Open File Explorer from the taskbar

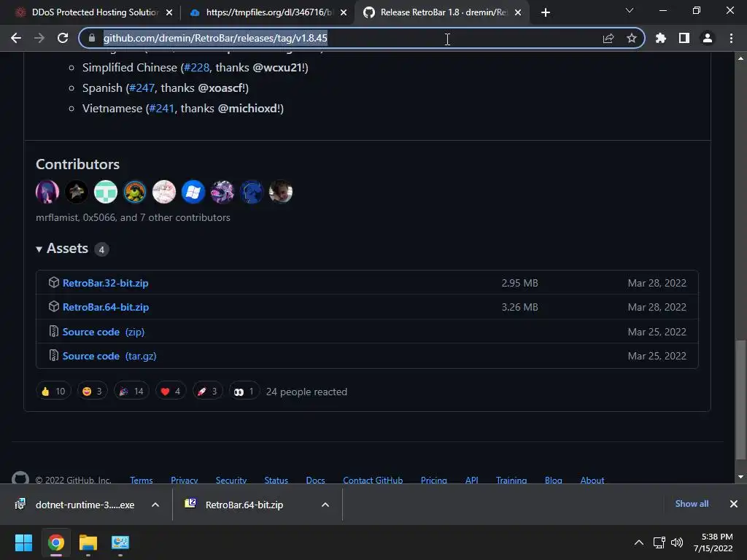(x=88, y=542)
